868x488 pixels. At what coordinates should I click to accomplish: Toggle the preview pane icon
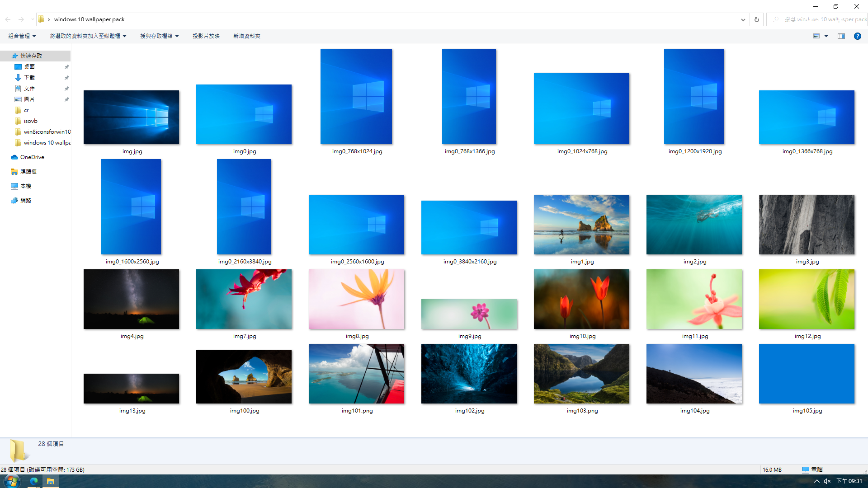[x=841, y=36]
